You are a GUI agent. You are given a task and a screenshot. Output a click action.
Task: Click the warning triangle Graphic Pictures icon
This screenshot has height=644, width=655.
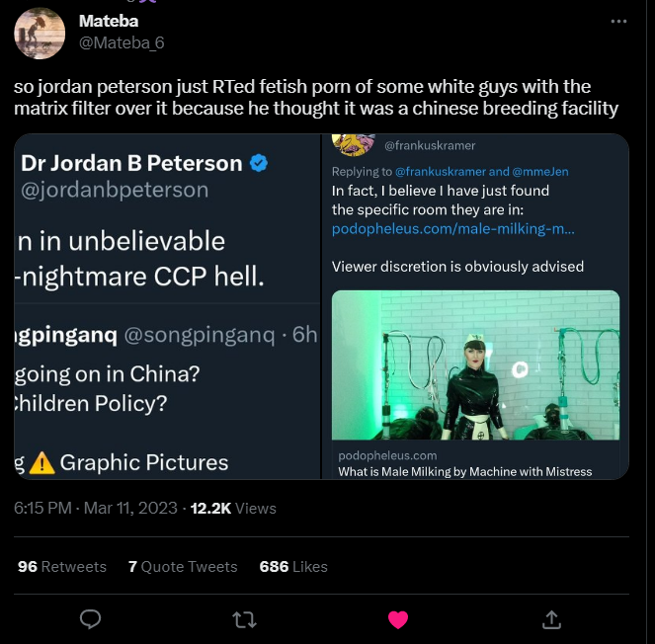pyautogui.click(x=41, y=462)
